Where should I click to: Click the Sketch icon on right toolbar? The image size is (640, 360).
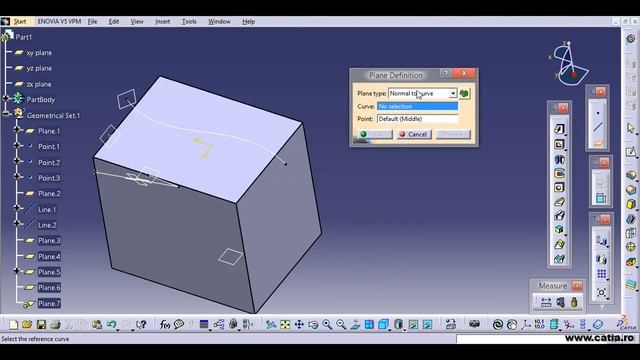pos(631,152)
